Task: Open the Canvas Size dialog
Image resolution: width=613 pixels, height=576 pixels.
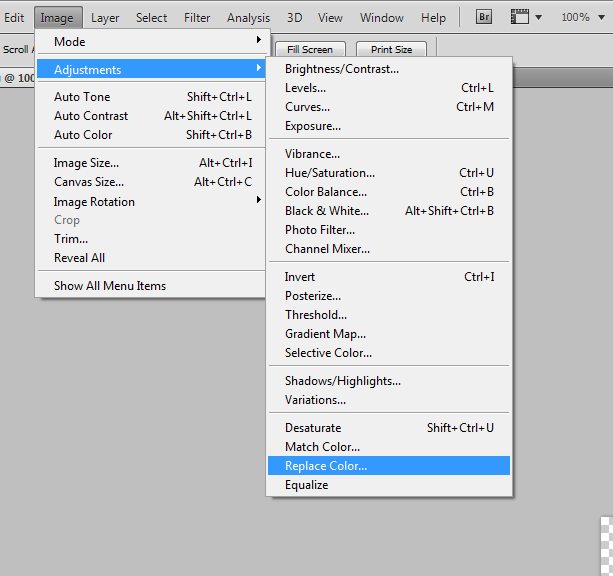Action: 89,182
